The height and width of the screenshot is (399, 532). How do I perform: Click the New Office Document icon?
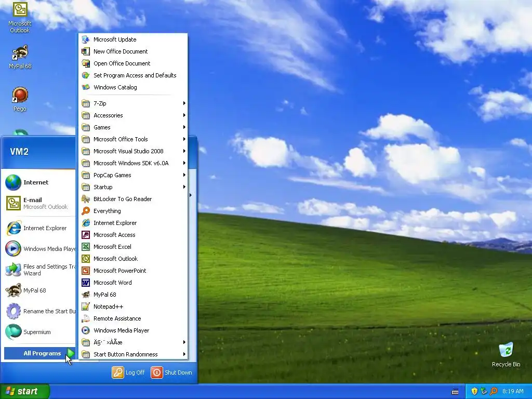tap(86, 51)
